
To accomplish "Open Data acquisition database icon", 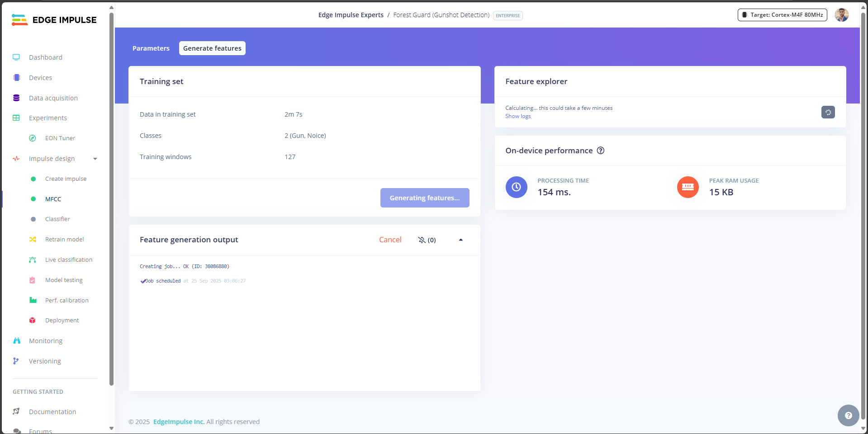I will 16,98.
